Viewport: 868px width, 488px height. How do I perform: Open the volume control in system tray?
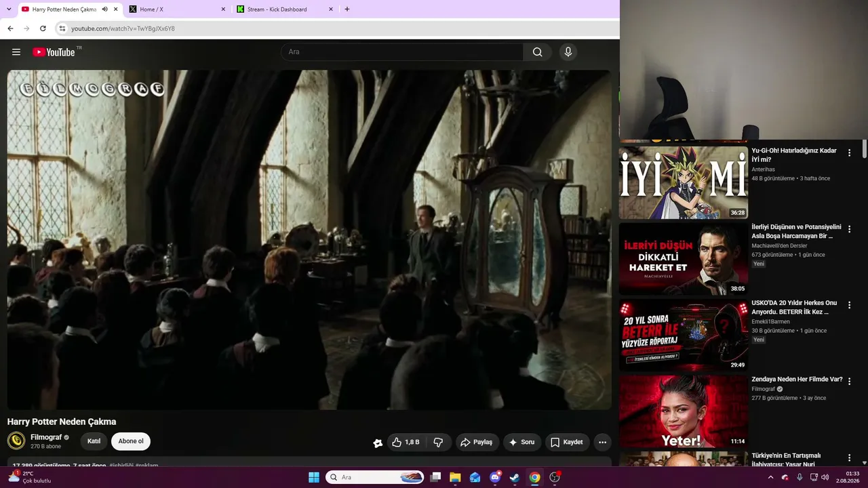(x=825, y=477)
